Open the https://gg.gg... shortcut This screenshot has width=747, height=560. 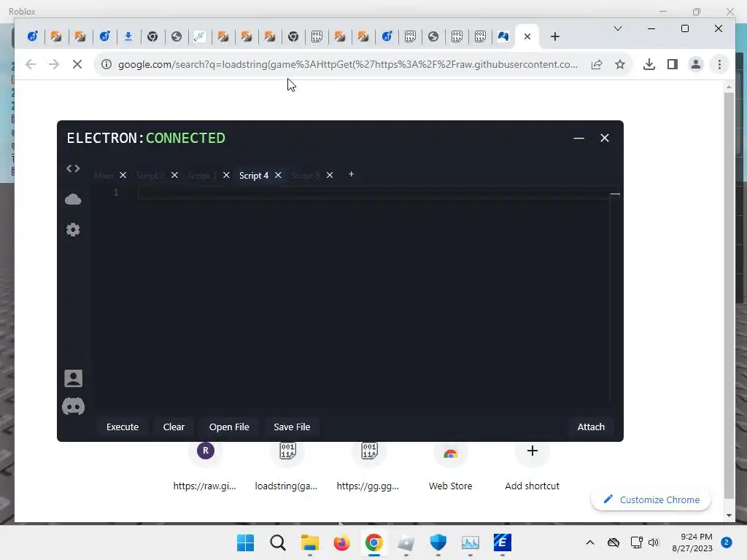[368, 466]
